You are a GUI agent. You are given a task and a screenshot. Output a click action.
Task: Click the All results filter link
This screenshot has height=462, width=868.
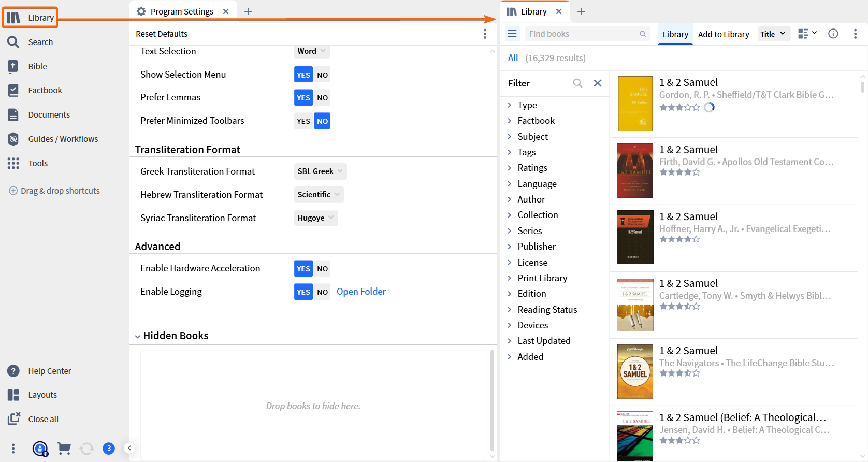[513, 58]
